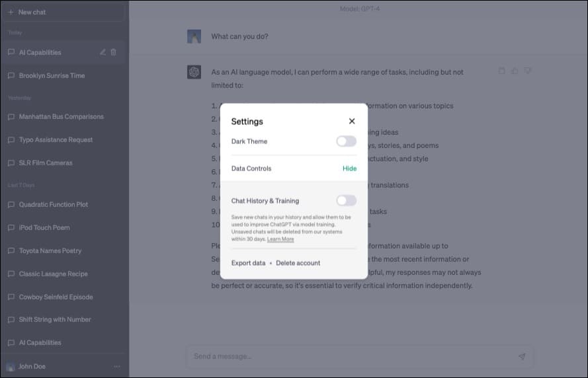Delete the AI Capabilities chat with trash icon
588x378 pixels.
(x=113, y=52)
